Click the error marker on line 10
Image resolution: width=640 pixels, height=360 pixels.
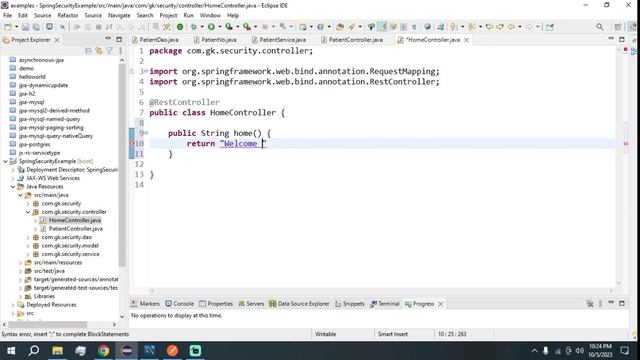(x=132, y=143)
